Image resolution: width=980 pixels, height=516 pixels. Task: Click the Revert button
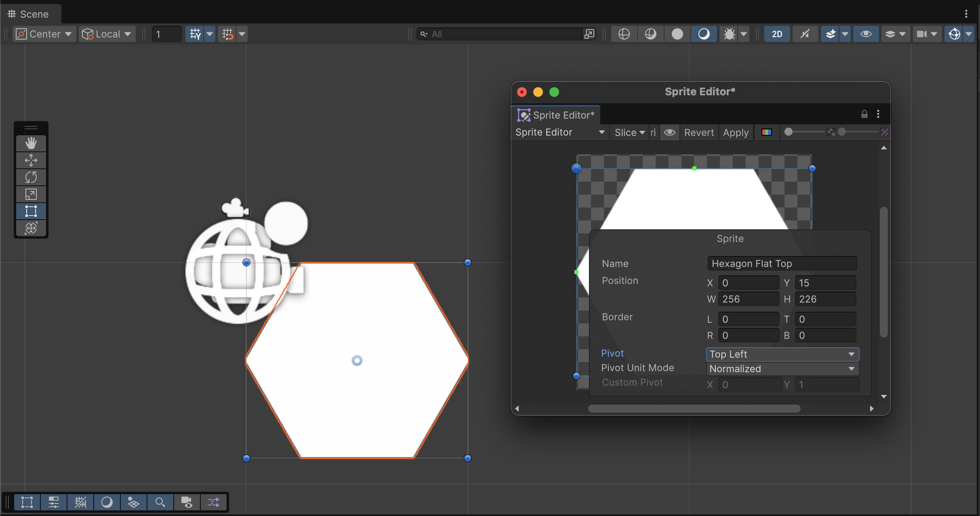click(x=699, y=132)
